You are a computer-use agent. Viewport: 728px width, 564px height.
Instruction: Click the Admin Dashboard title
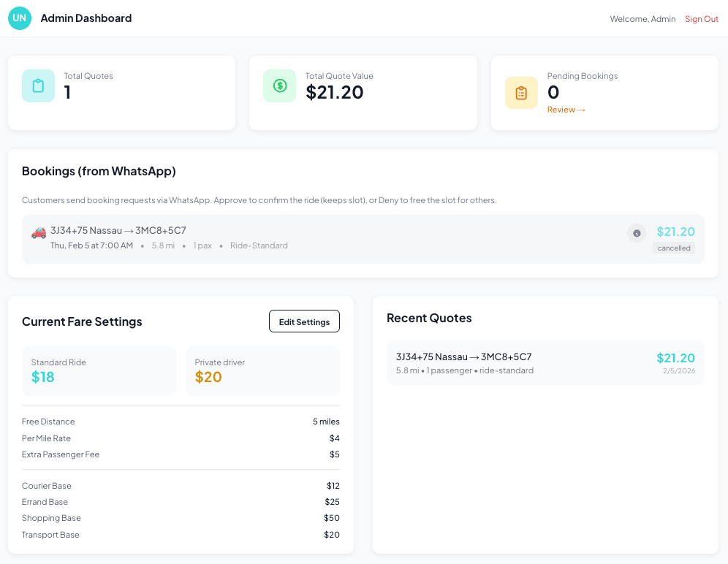pyautogui.click(x=86, y=18)
